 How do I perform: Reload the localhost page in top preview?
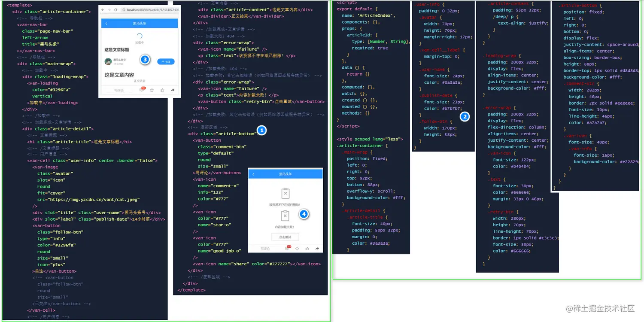point(116,10)
